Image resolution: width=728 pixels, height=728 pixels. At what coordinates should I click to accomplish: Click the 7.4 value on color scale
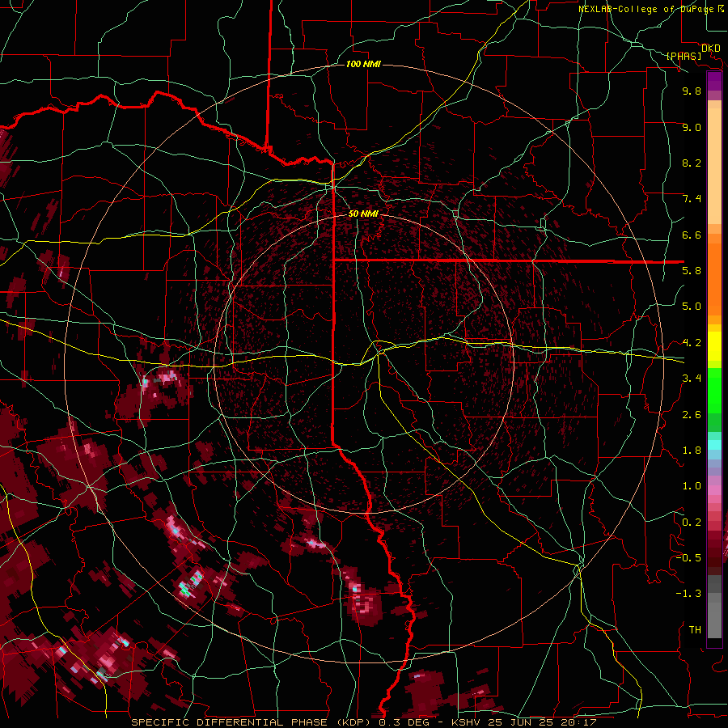(692, 199)
